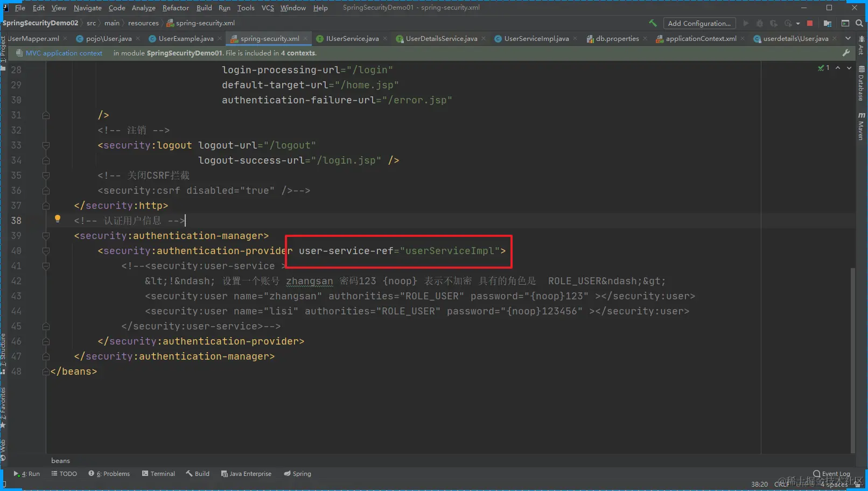This screenshot has height=491, width=868.
Task: Expand the profiler run options dropdown arrow
Action: coord(797,23)
